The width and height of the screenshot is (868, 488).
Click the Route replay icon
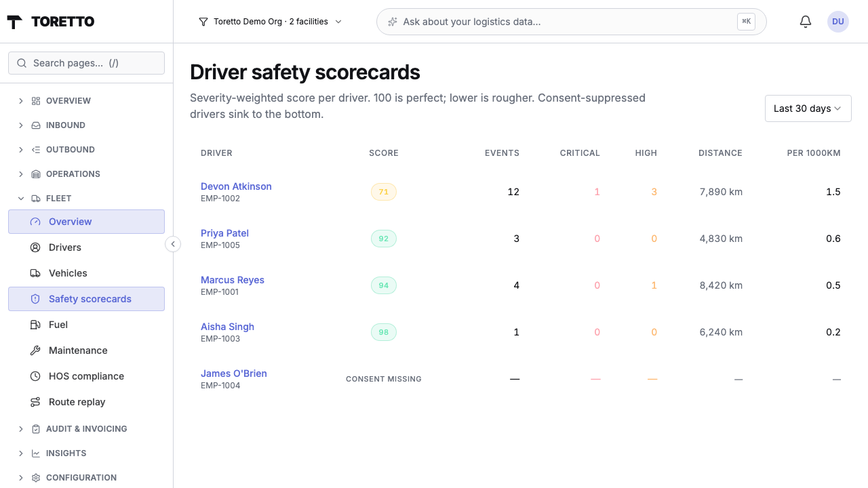tap(35, 402)
